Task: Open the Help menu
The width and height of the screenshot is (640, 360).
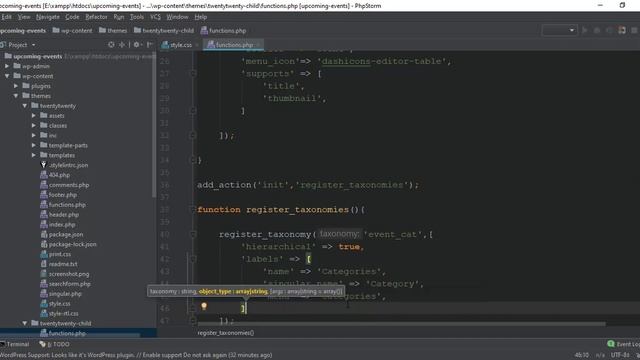Action: [200, 17]
